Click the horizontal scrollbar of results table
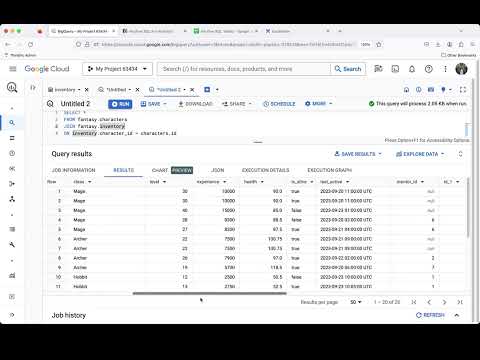 (x=209, y=294)
